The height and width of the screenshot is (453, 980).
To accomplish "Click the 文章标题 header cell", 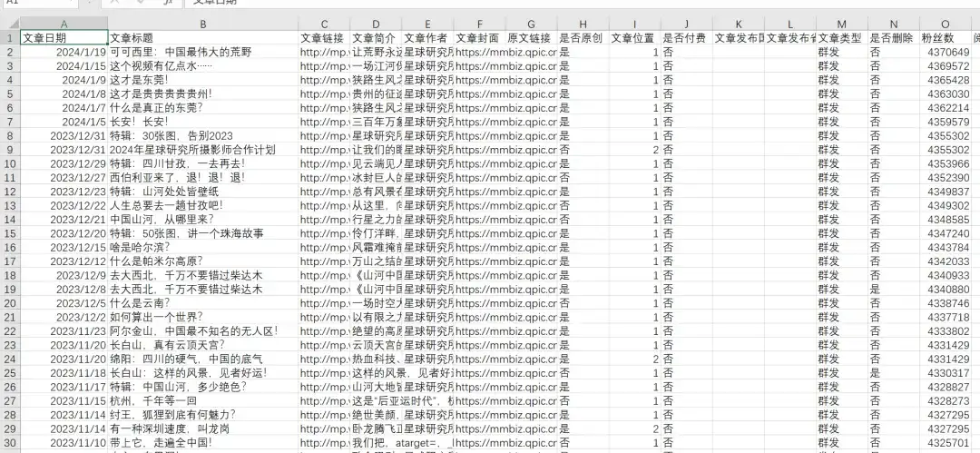I will 203,38.
